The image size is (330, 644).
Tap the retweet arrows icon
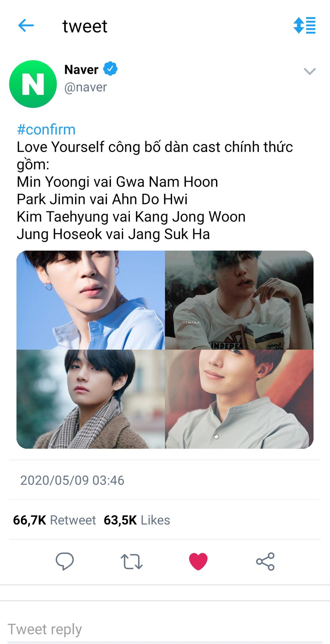point(131,561)
